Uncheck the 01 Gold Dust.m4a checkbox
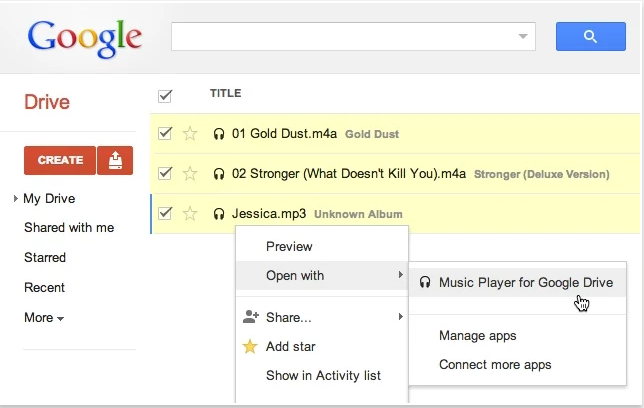Viewport: 644px width, 408px height. coord(165,133)
